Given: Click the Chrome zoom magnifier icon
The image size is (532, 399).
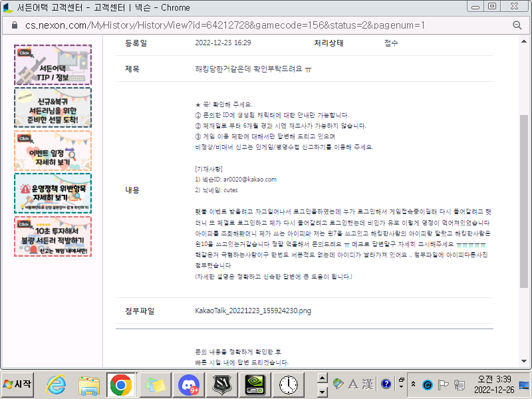Looking at the screenshot, I should click(517, 25).
